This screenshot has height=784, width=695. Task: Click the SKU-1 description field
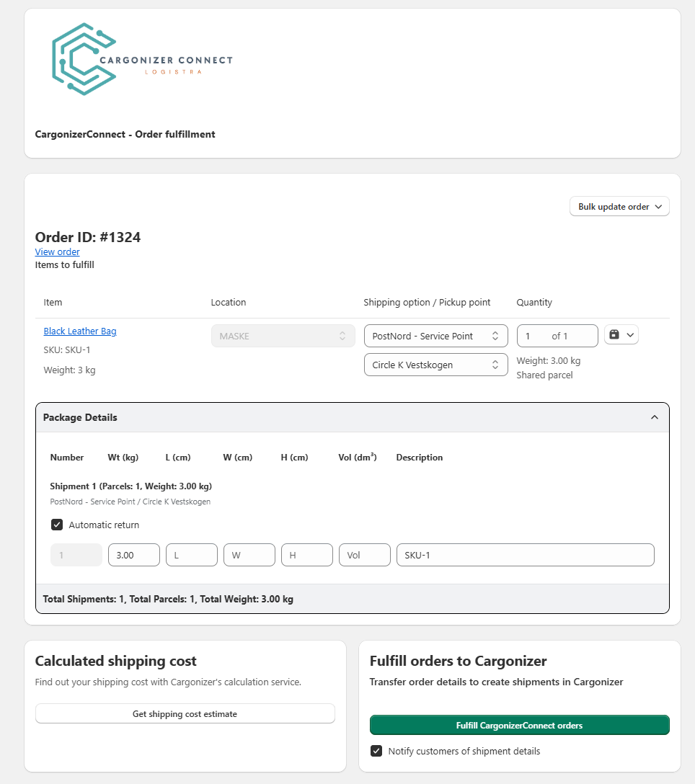pos(525,555)
